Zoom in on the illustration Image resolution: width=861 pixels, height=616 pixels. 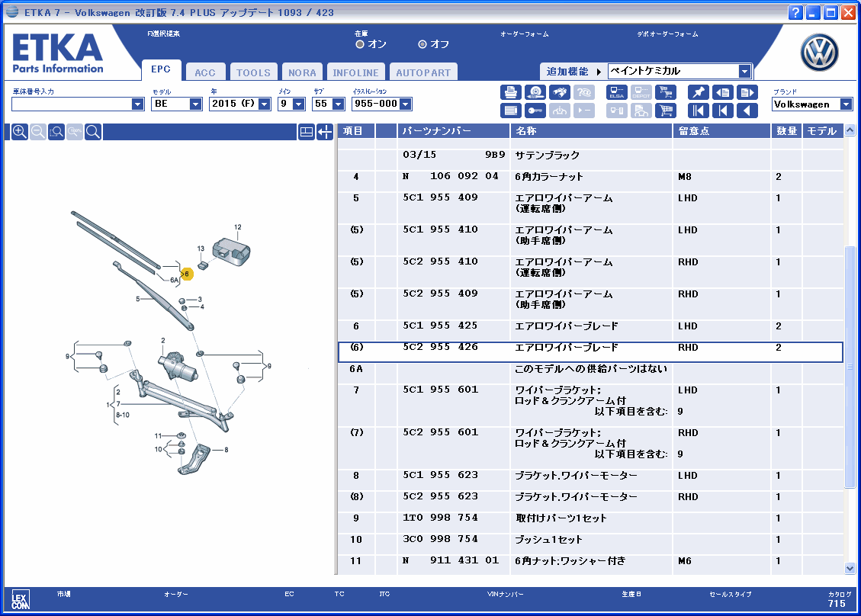click(20, 132)
